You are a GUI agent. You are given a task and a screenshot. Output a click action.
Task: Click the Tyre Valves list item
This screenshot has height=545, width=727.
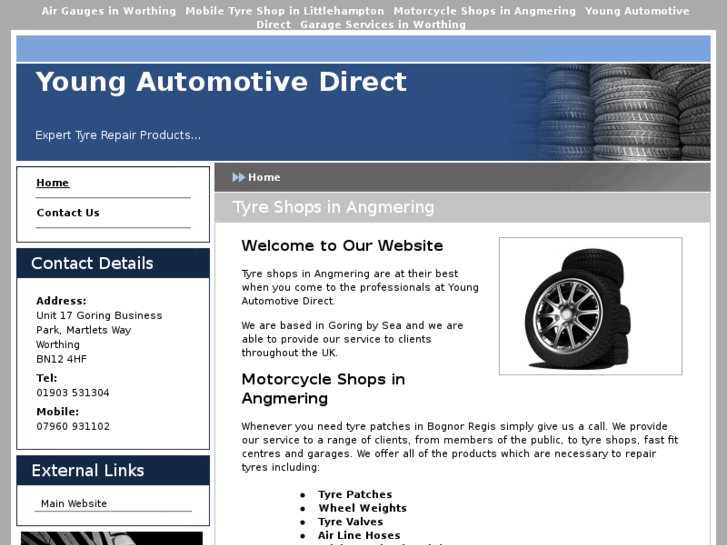[351, 522]
